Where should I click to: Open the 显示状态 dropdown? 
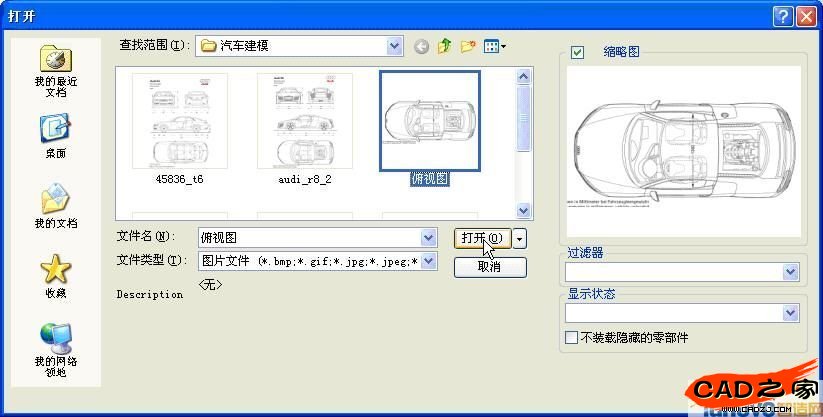pos(791,313)
